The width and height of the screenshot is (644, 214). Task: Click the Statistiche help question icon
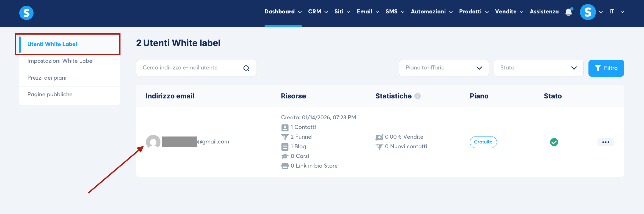click(x=418, y=96)
